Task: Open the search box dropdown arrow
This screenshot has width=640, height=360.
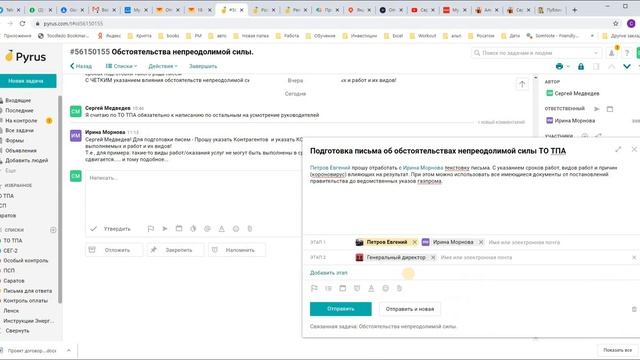Action: point(596,53)
